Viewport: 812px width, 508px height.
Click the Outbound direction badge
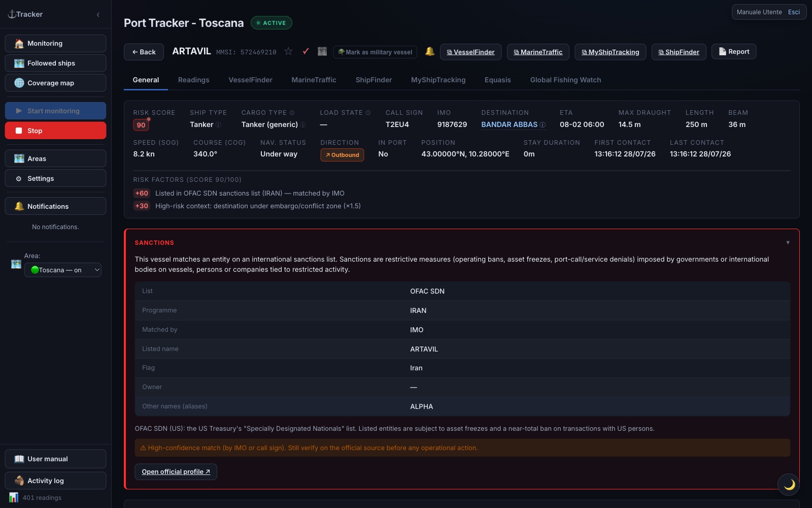pos(342,155)
